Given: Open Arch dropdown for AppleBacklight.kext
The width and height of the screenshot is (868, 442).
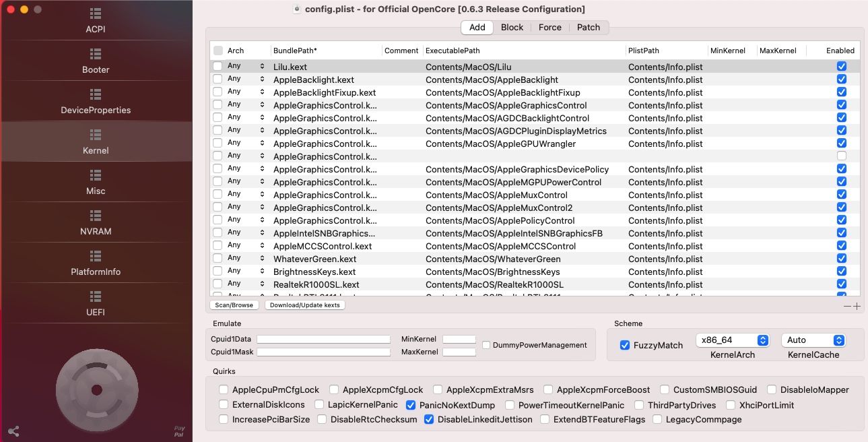Looking at the screenshot, I should pos(262,80).
